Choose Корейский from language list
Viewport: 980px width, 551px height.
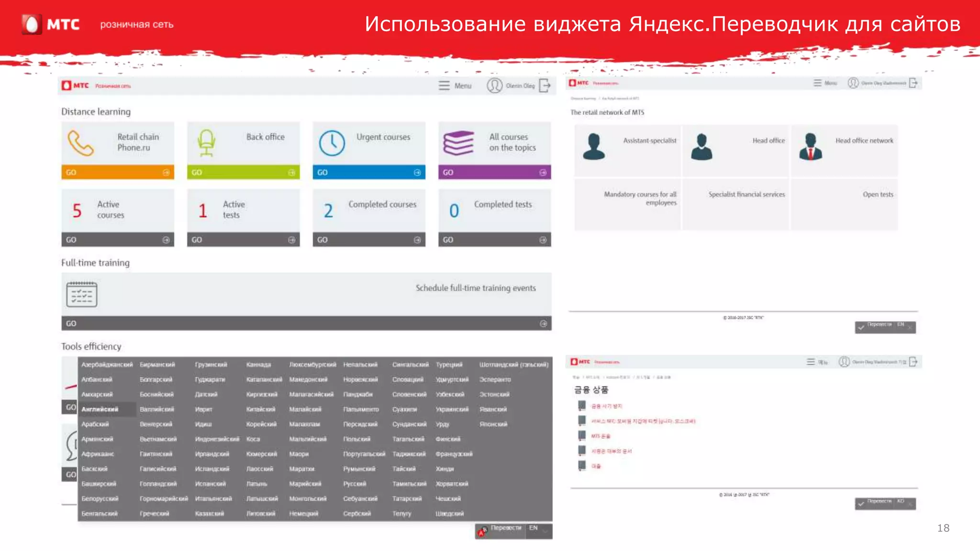point(261,424)
